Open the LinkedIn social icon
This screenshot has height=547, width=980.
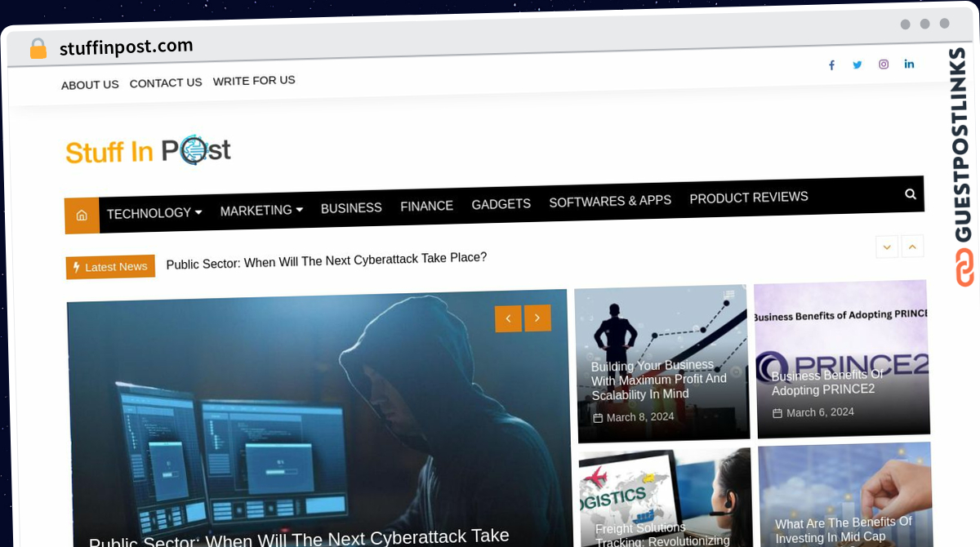pyautogui.click(x=909, y=64)
